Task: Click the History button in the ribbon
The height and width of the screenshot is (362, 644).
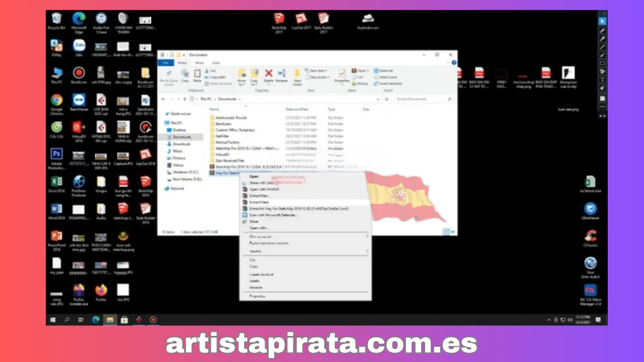Action: [x=360, y=83]
